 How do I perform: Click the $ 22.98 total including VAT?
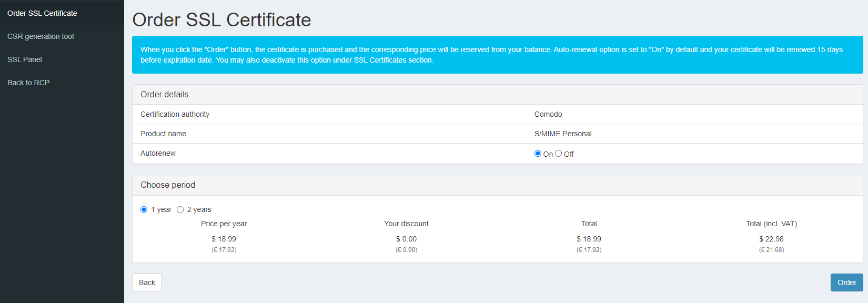(771, 239)
